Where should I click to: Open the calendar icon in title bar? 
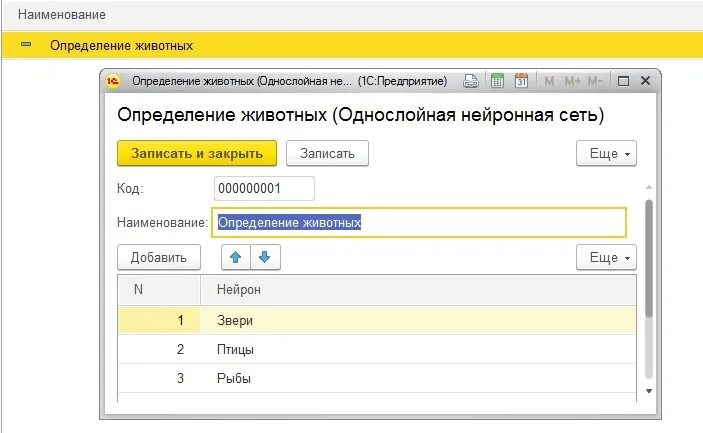tap(521, 81)
